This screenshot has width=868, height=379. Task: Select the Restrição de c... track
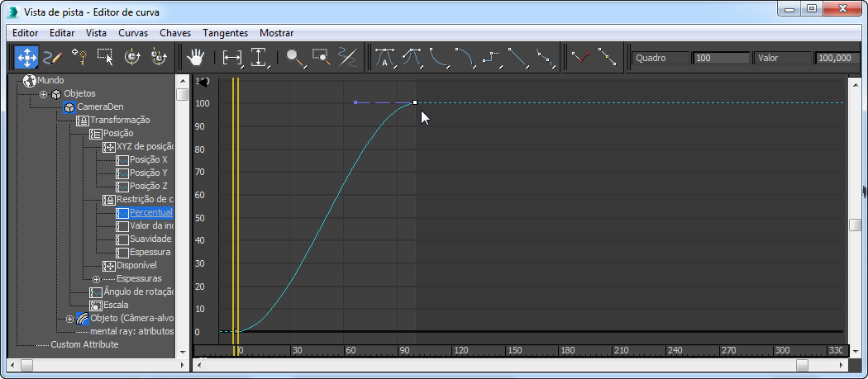[145, 199]
